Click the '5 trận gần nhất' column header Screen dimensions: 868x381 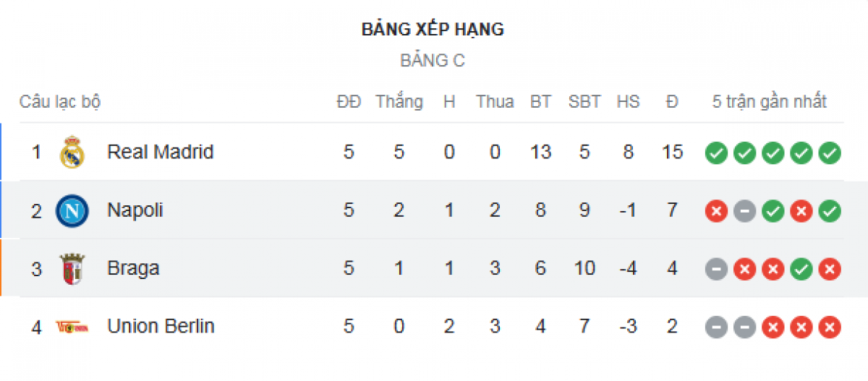770,102
